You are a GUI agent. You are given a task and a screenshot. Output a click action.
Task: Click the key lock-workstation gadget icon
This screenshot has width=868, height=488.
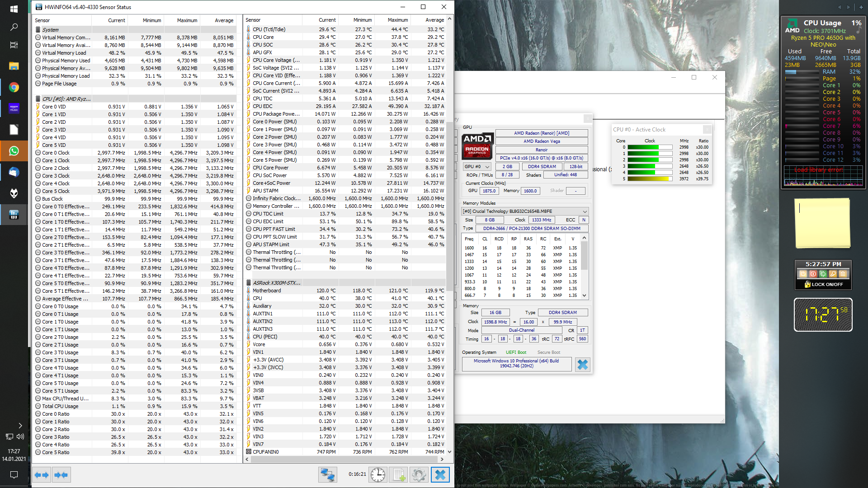pyautogui.click(x=833, y=274)
